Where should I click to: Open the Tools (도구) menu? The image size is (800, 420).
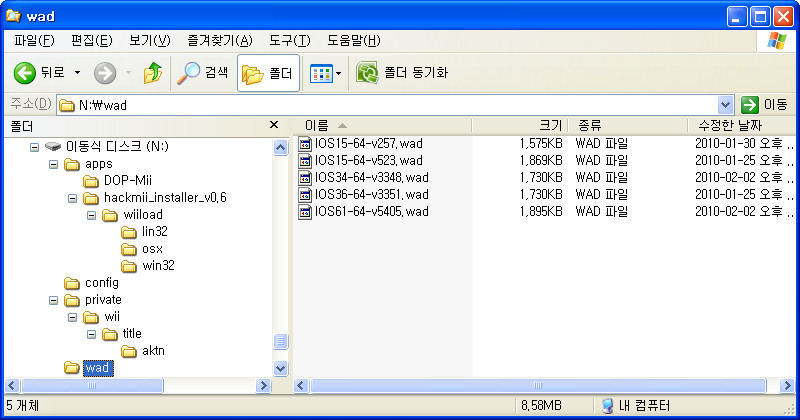(x=289, y=40)
